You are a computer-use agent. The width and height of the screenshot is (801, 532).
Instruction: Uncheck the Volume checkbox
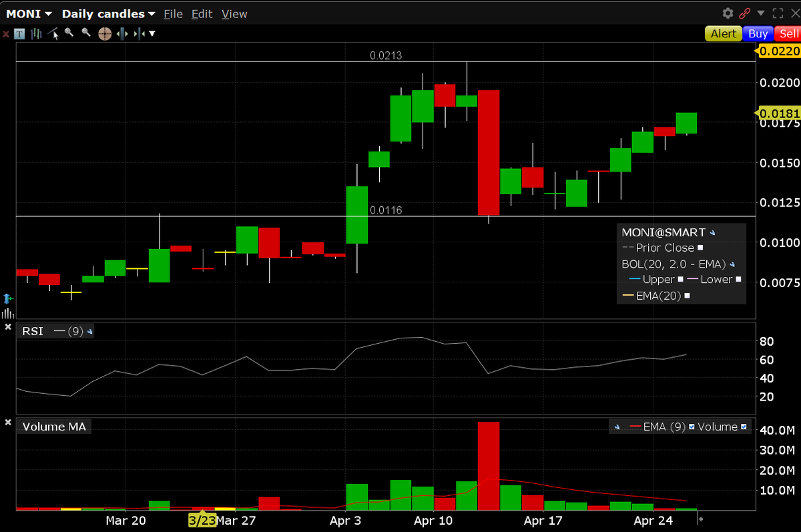[744, 427]
